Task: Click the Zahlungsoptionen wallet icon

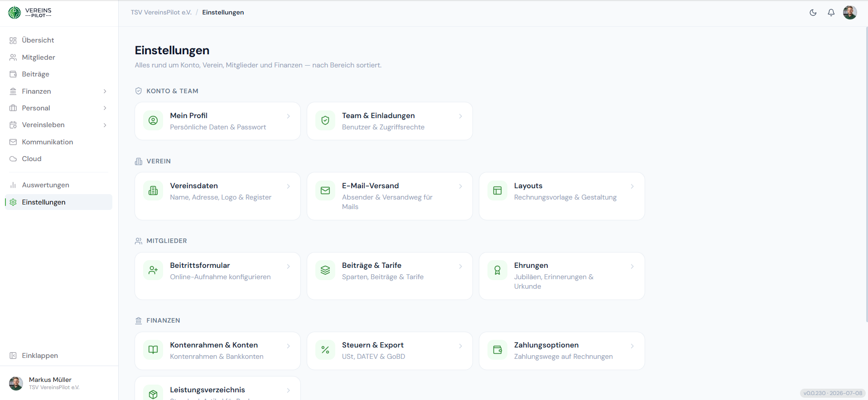Action: (x=497, y=350)
